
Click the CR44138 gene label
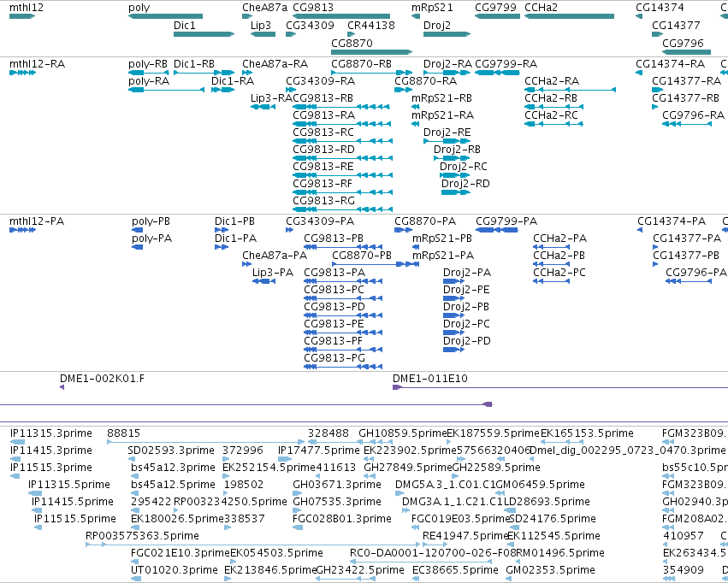[x=371, y=25]
